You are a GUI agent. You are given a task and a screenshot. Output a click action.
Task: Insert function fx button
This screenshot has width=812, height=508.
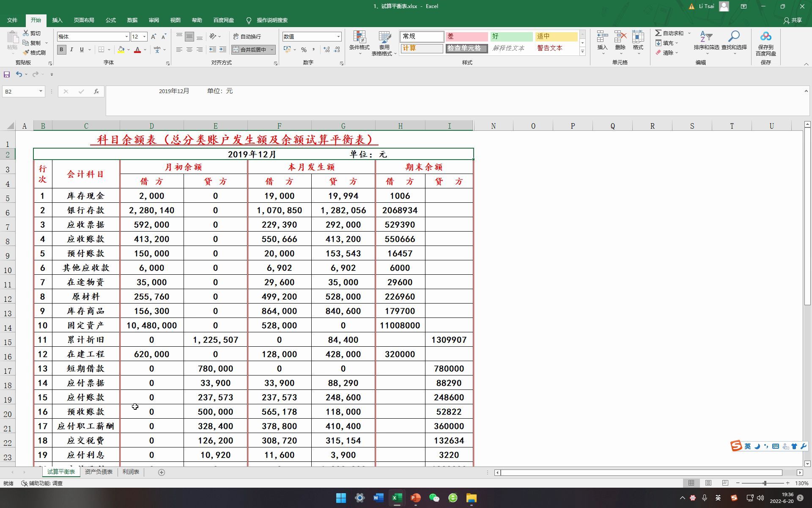click(x=96, y=91)
